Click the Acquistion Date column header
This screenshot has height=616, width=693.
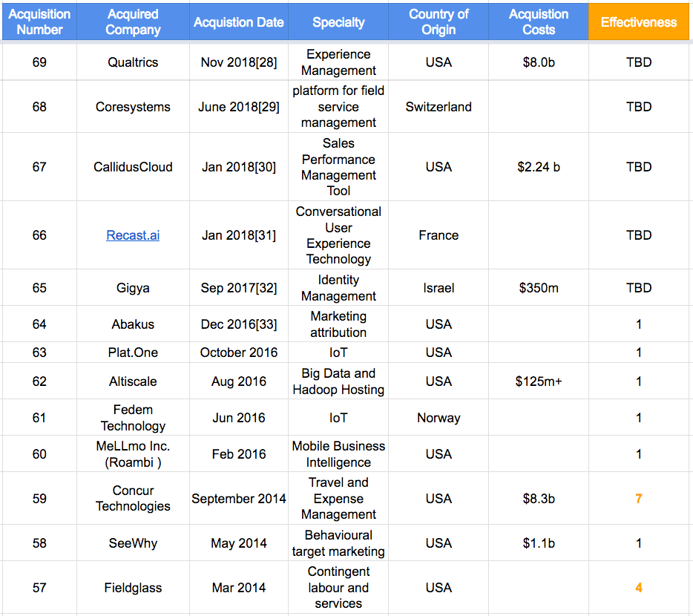tap(239, 22)
